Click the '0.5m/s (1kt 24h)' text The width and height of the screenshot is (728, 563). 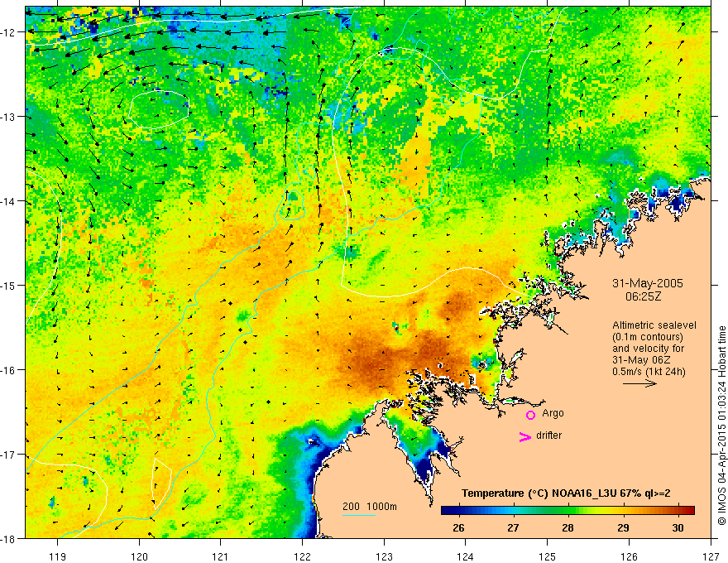[649, 372]
